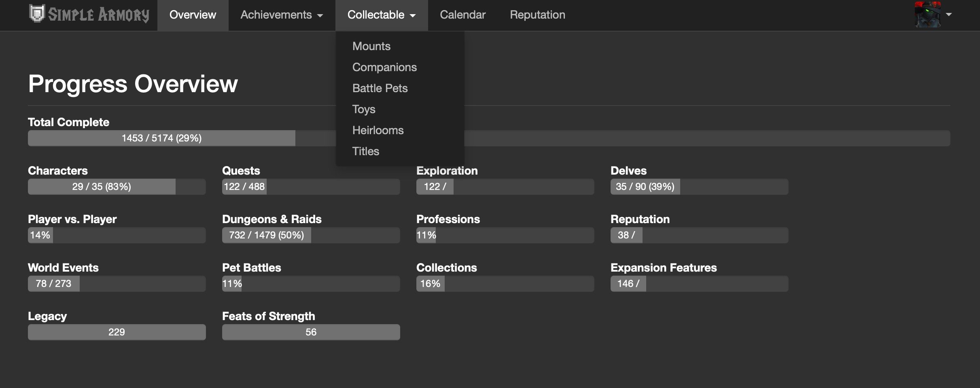Click the Delves progress bar
The width and height of the screenshot is (980, 388).
click(699, 187)
